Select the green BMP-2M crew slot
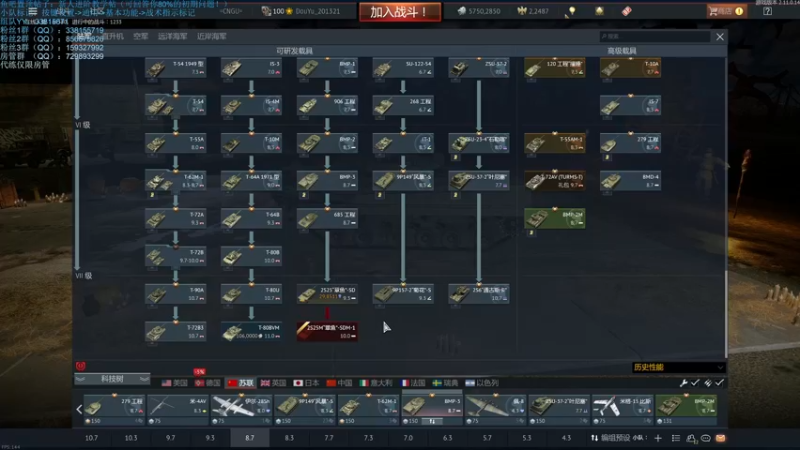Viewport: 800px width, 450px height. pyautogui.click(x=686, y=409)
